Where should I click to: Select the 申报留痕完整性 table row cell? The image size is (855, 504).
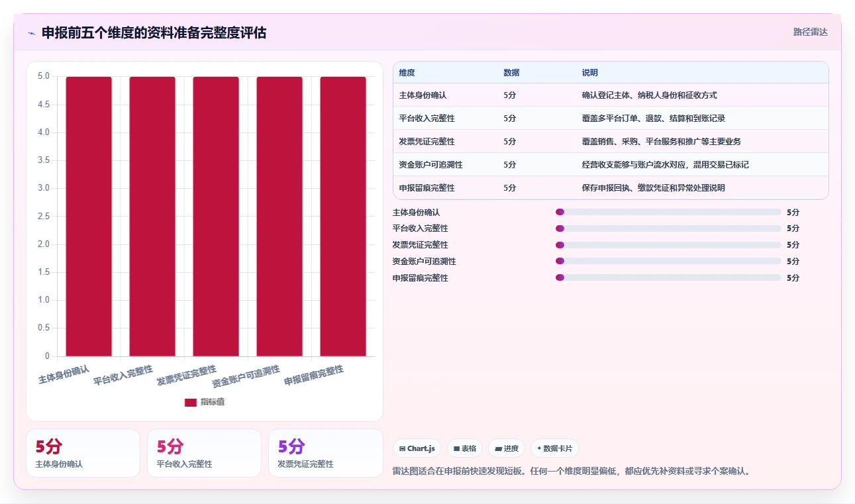(427, 188)
